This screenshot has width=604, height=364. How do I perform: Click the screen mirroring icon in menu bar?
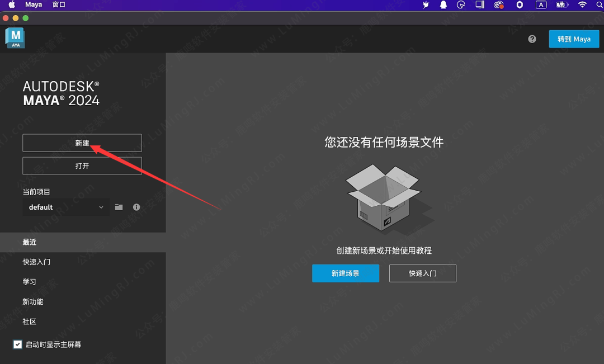pyautogui.click(x=479, y=4)
